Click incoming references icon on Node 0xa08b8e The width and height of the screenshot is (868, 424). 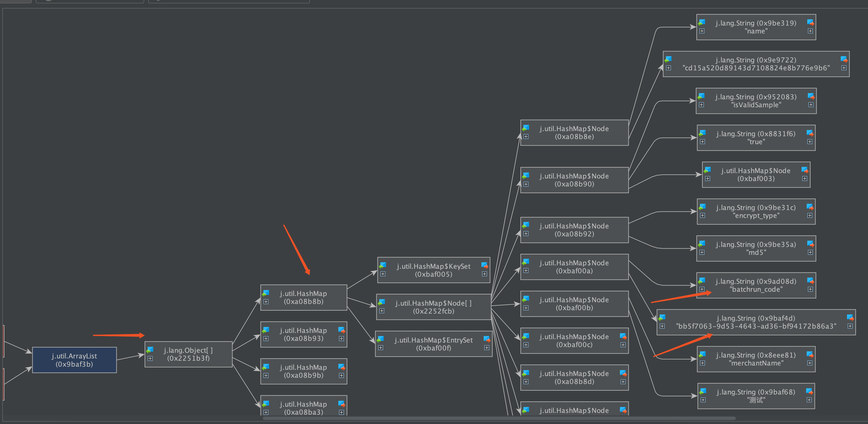526,128
